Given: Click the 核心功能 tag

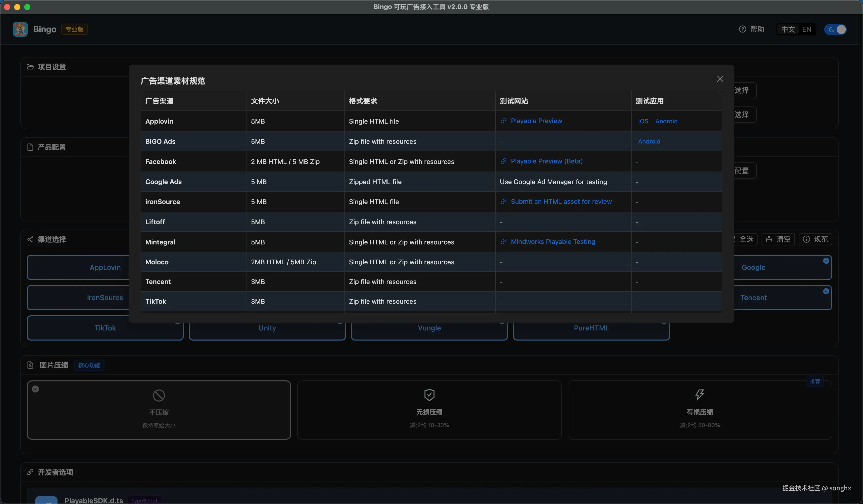Looking at the screenshot, I should [89, 365].
